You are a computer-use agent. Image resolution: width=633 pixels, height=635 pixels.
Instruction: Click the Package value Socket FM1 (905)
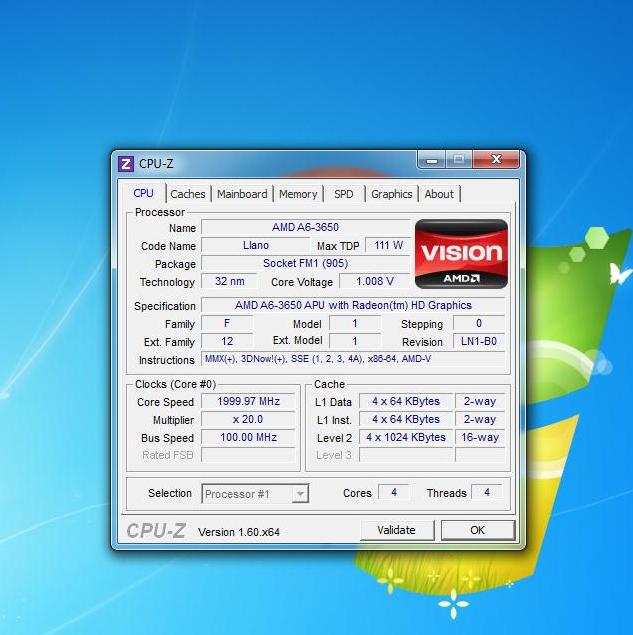point(305,263)
